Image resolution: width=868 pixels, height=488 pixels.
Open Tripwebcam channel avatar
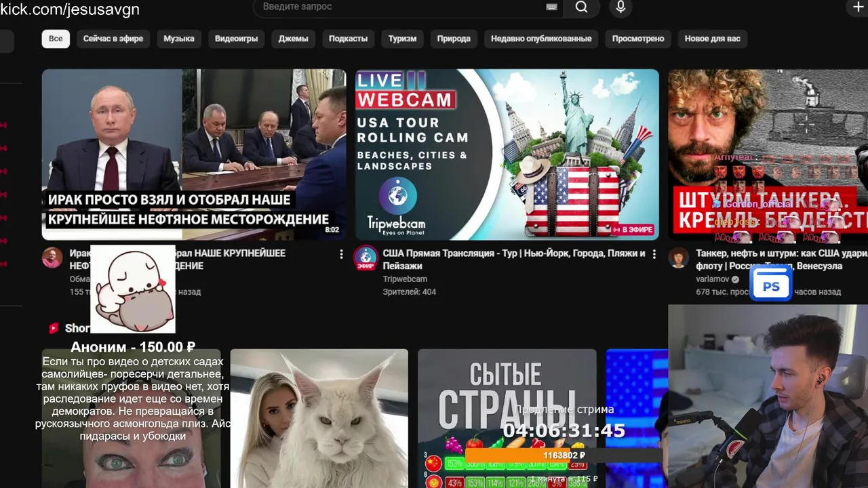366,258
